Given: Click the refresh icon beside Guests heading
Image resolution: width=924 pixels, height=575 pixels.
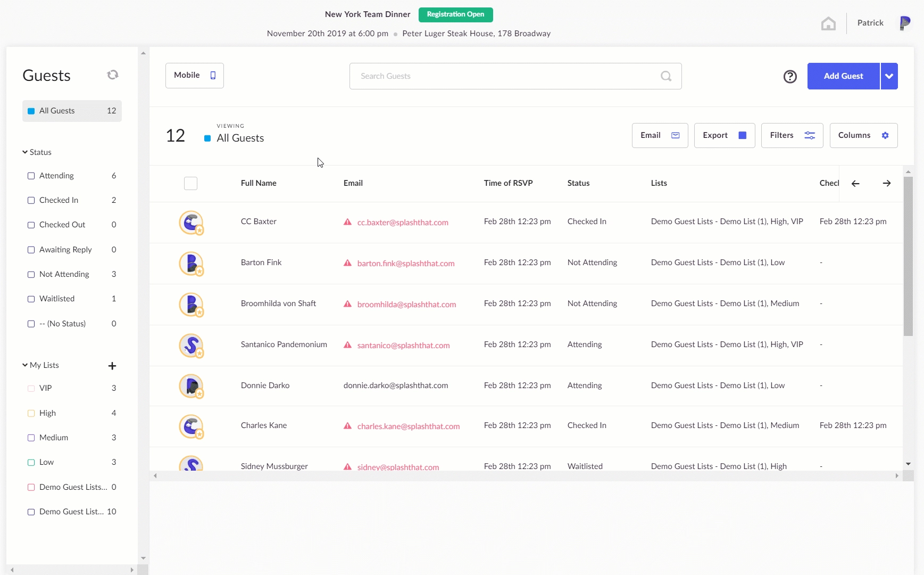Looking at the screenshot, I should click(x=112, y=75).
